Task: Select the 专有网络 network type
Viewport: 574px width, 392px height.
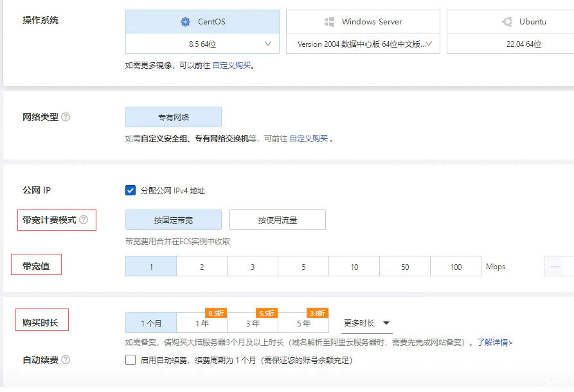Action: tap(174, 117)
